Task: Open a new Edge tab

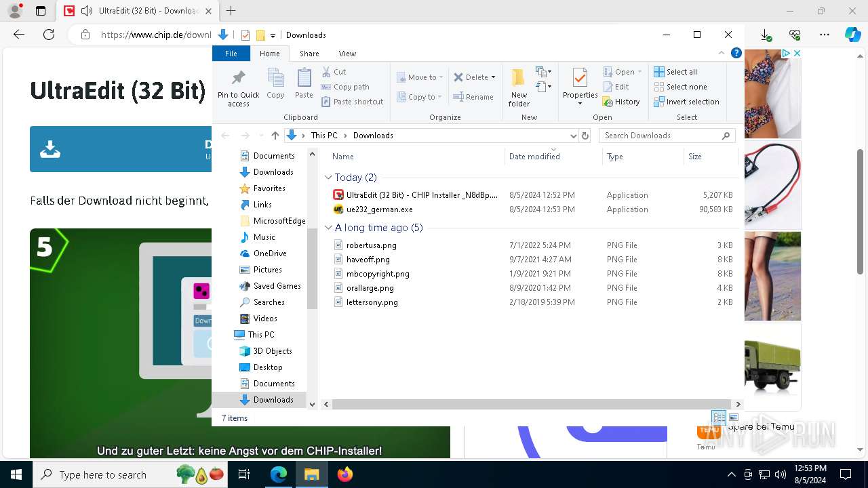Action: click(231, 11)
